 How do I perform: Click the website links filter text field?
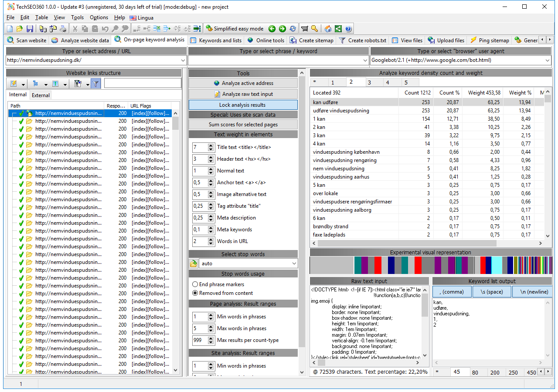coord(143,83)
